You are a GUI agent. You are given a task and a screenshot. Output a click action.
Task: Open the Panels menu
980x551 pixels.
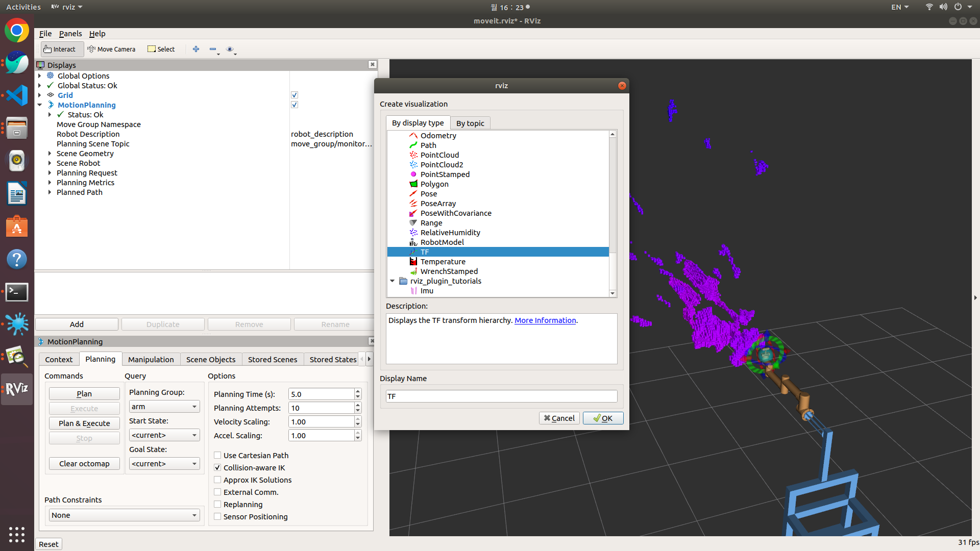point(70,34)
